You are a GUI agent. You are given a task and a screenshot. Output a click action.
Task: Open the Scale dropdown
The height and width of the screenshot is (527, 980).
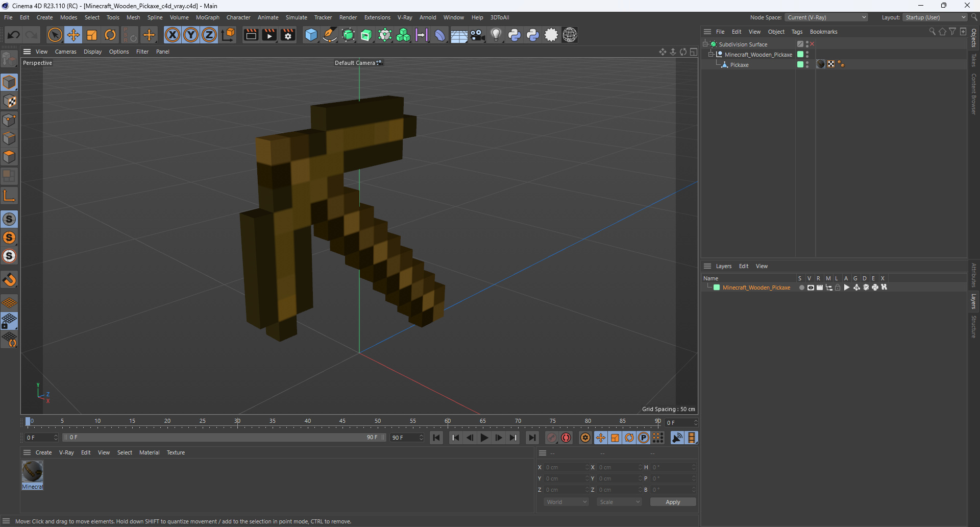tap(619, 502)
